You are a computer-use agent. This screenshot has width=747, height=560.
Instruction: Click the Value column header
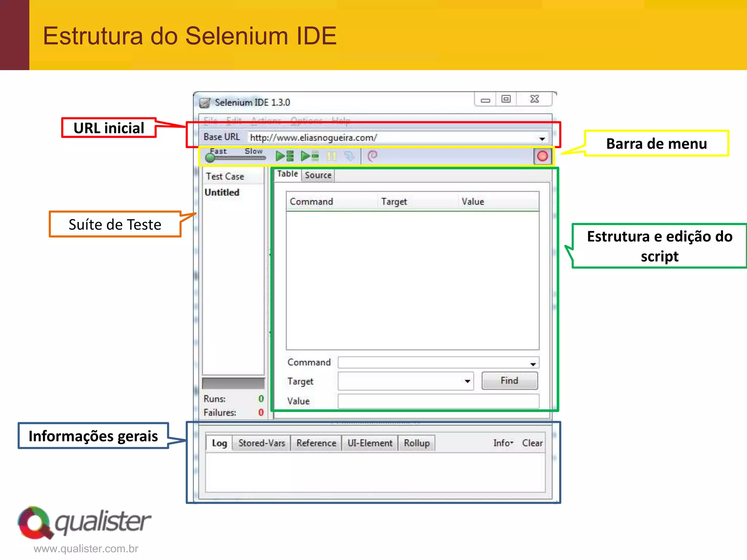click(x=498, y=202)
